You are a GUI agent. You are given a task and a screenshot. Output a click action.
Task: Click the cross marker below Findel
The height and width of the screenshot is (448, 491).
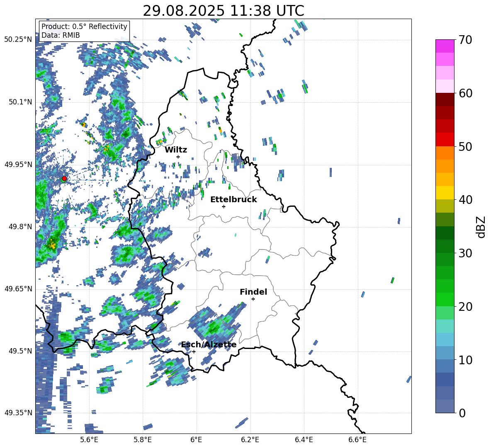pyautogui.click(x=253, y=299)
